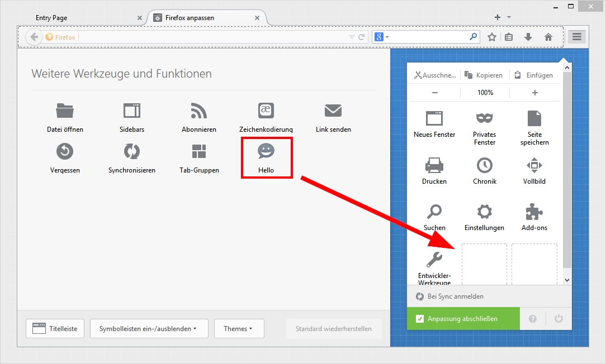Click the power quit icon in menu panel
This screenshot has height=364, width=606.
point(558,319)
